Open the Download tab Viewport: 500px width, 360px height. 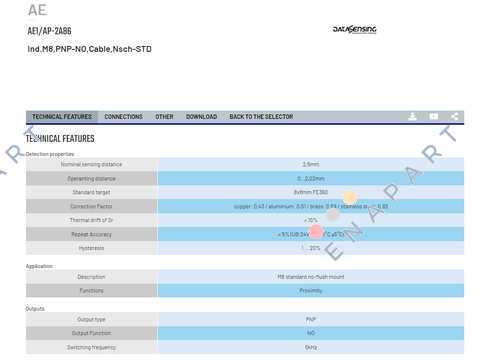(x=201, y=117)
